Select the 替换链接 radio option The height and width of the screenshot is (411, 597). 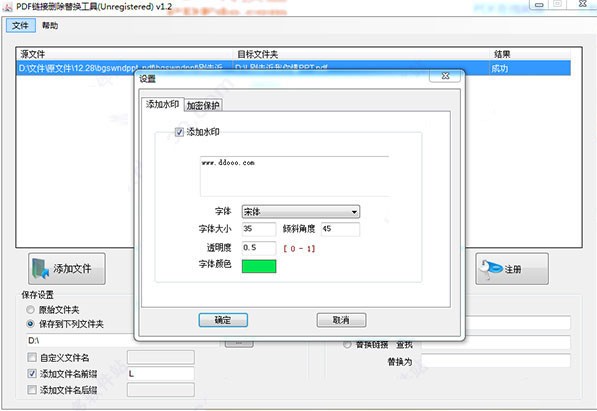click(347, 344)
